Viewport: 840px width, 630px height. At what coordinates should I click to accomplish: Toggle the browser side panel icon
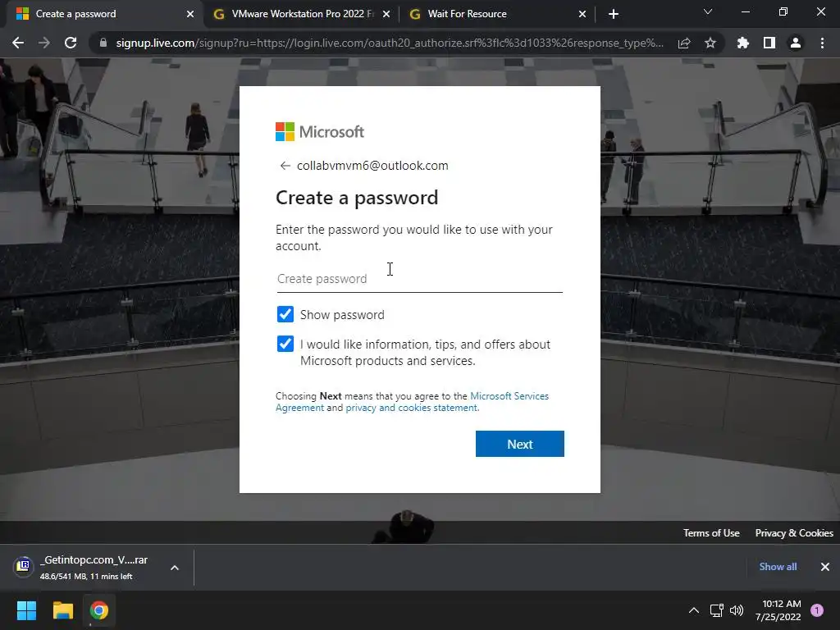coord(769,43)
